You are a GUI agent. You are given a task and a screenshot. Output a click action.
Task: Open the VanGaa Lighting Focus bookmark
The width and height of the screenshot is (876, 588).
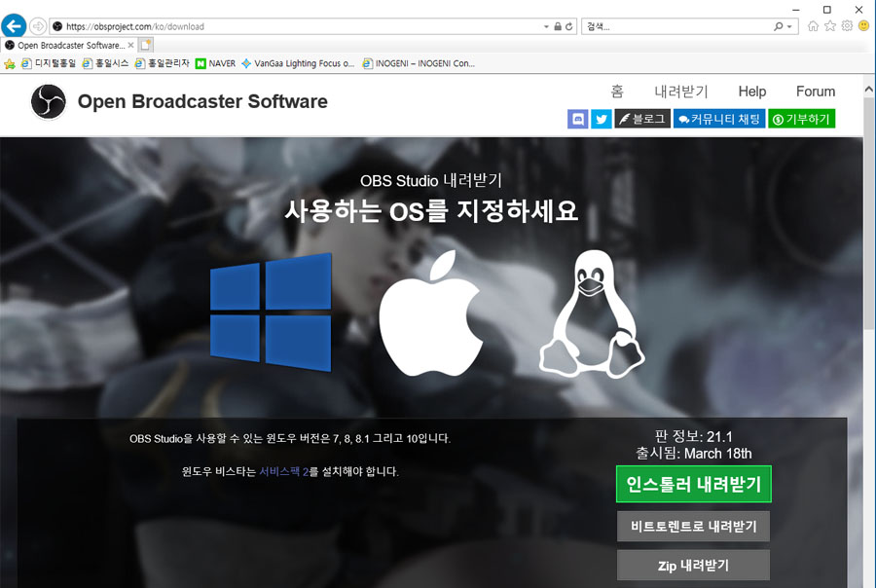298,63
